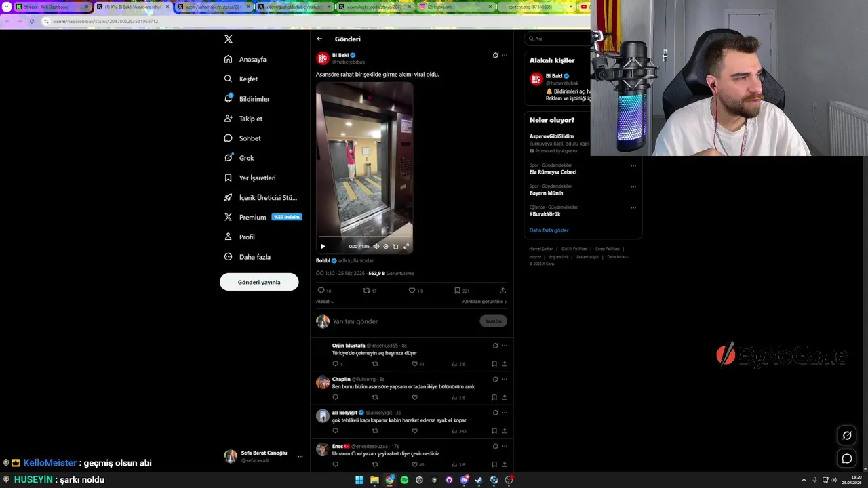
Task: Bookmark Orjin Mustafa's reply
Action: pos(494,364)
